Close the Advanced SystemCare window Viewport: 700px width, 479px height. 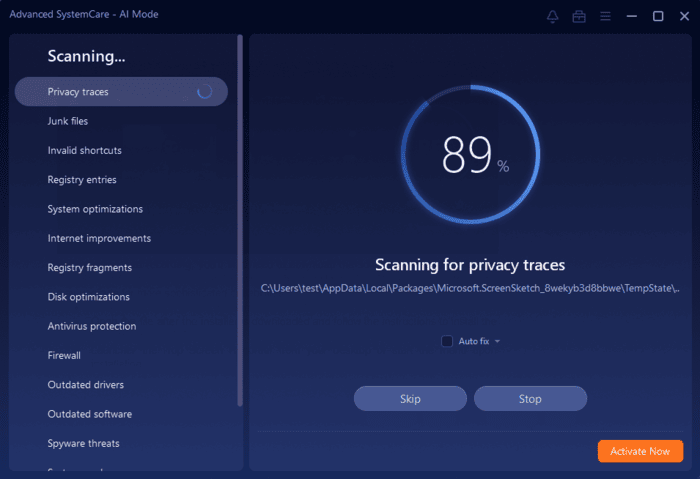click(x=684, y=16)
